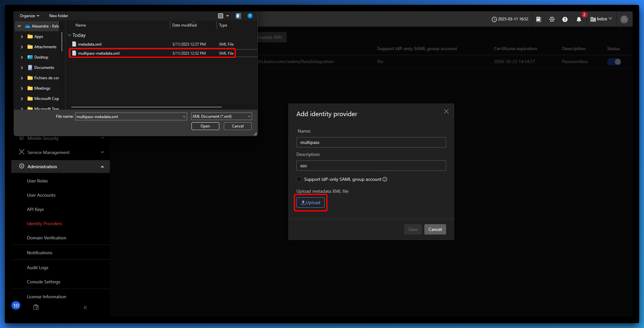The height and width of the screenshot is (328, 644).
Task: Click the notifications bell icon
Action: pos(579,19)
